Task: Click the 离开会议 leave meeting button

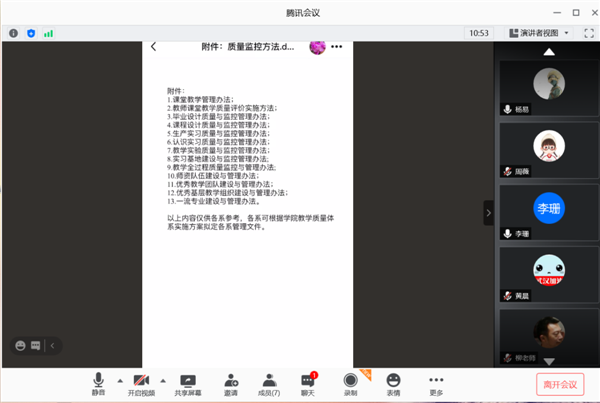Action: 561,384
